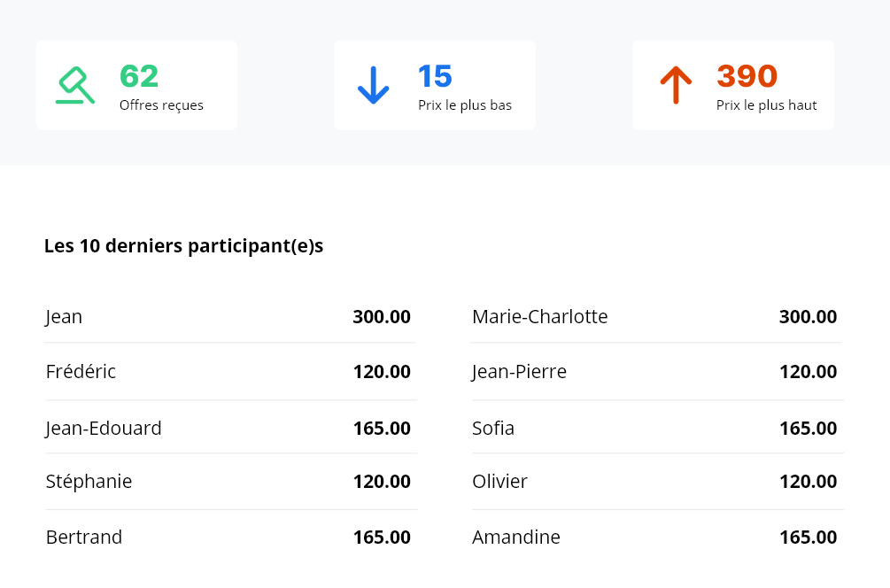This screenshot has height=588, width=890.
Task: Choose participant Jean-Edouard
Action: [104, 429]
